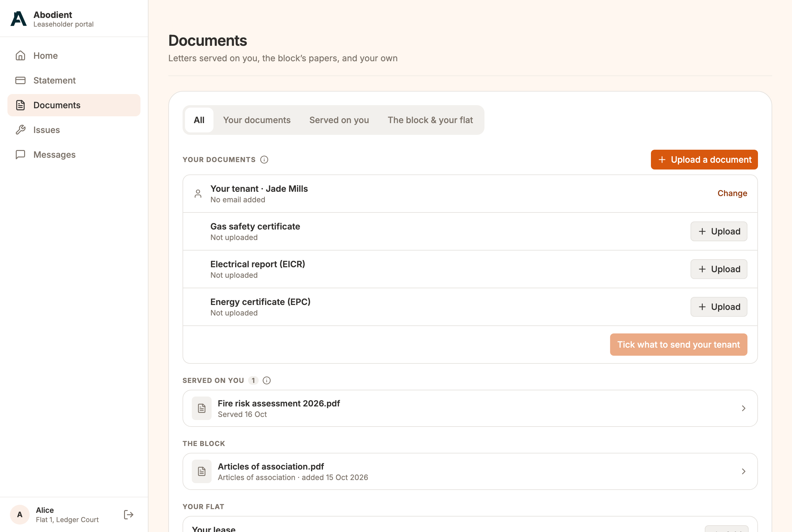
Task: Click the tenant person icon for Jade Mills
Action: (x=198, y=194)
